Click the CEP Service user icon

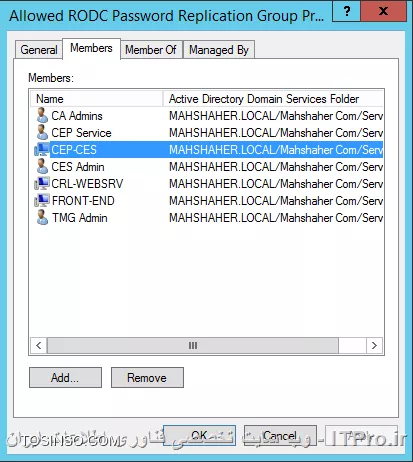42,132
